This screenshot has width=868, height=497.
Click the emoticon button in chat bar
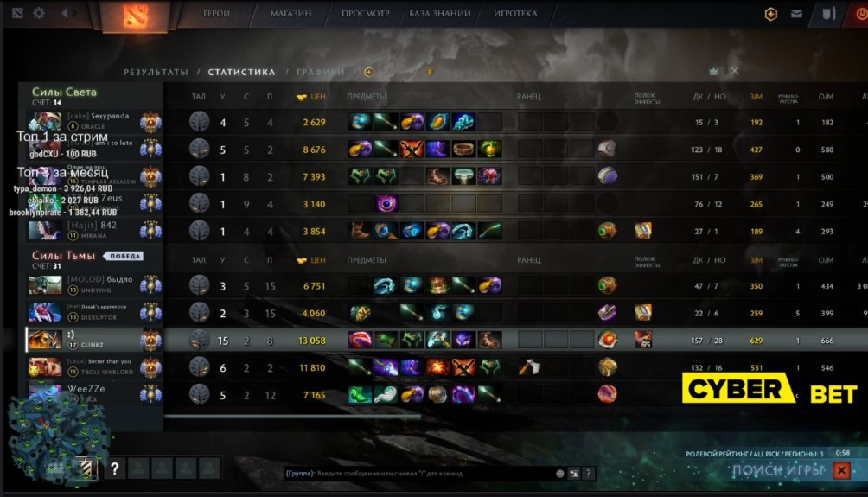pyautogui.click(x=559, y=473)
